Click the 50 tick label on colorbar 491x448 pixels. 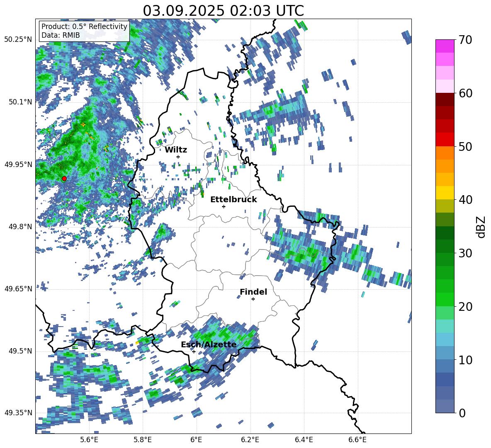coord(465,146)
